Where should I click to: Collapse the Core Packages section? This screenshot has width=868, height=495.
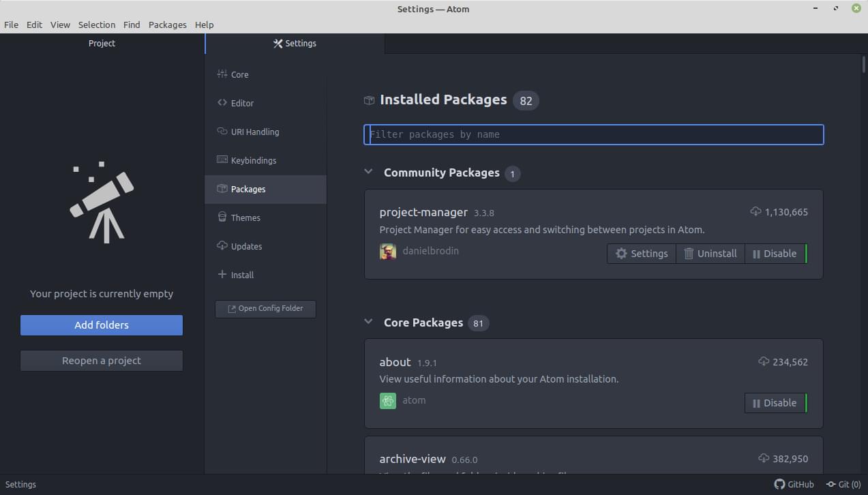(x=368, y=322)
